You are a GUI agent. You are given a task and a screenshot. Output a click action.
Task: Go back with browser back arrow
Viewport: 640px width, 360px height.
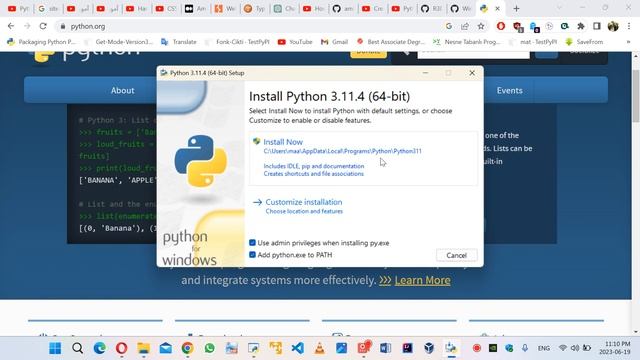(11, 26)
